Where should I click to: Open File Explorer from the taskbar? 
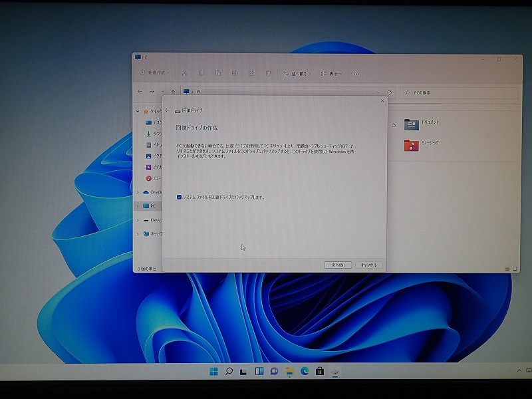[289, 372]
